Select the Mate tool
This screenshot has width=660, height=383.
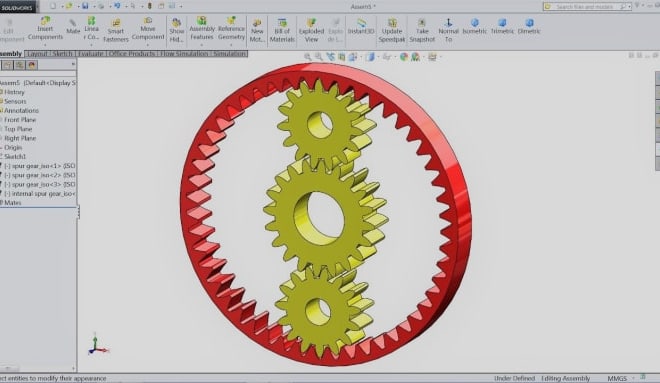pyautogui.click(x=73, y=26)
